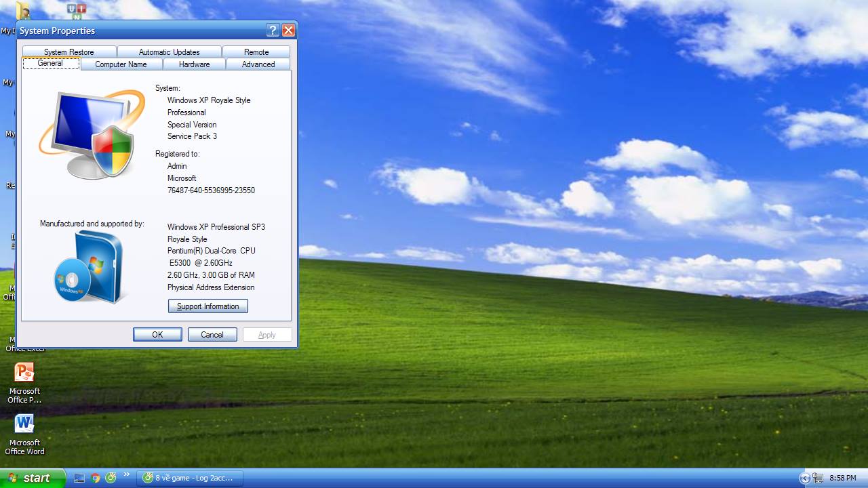Viewport: 868px width, 488px height.
Task: Launch Google Chrome from quick launch
Action: (x=96, y=478)
